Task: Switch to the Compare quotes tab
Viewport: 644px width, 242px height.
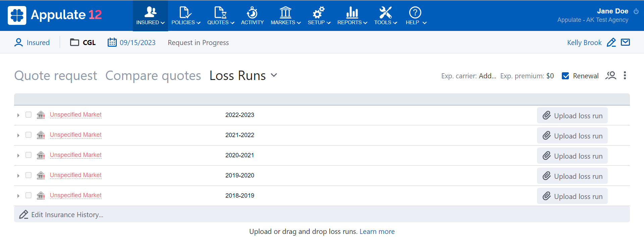Action: [153, 76]
